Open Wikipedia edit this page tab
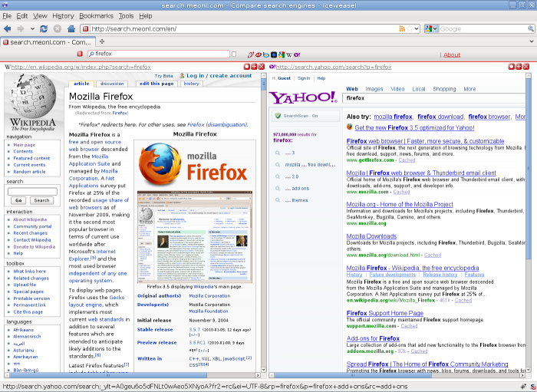 tap(156, 84)
